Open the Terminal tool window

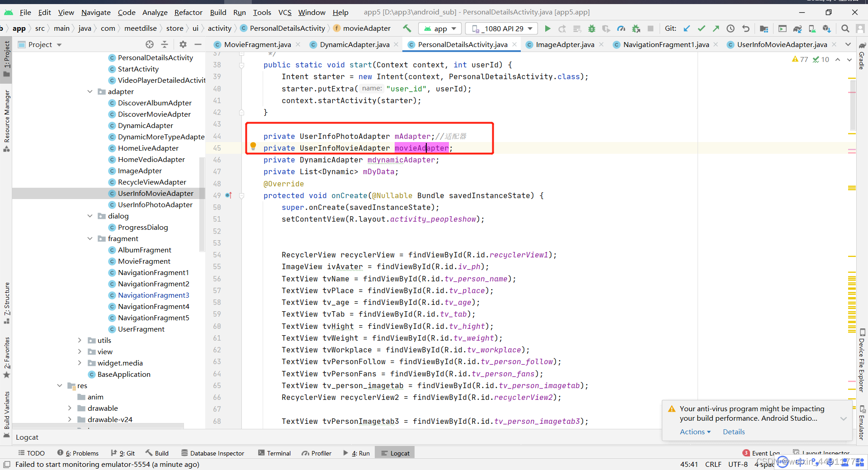pyautogui.click(x=274, y=453)
